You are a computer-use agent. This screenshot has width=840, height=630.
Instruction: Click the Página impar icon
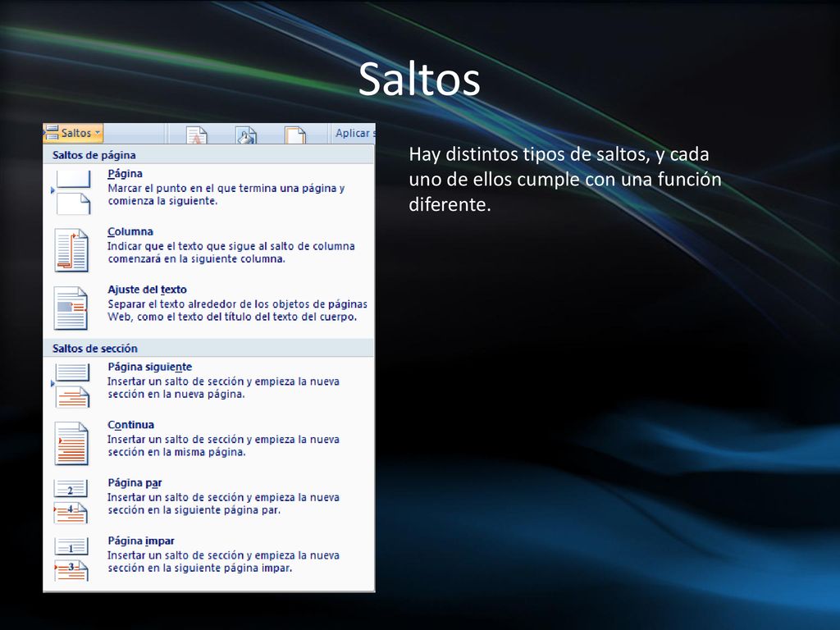(x=71, y=559)
